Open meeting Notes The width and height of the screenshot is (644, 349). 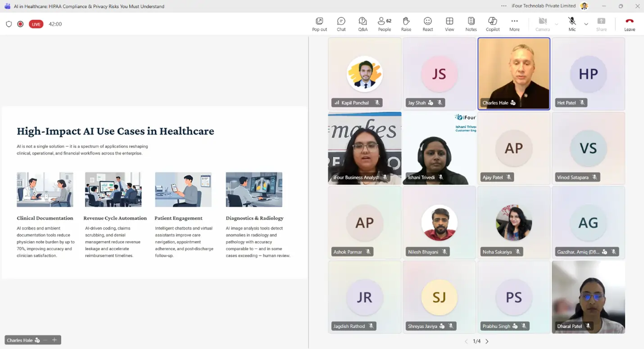[471, 24]
